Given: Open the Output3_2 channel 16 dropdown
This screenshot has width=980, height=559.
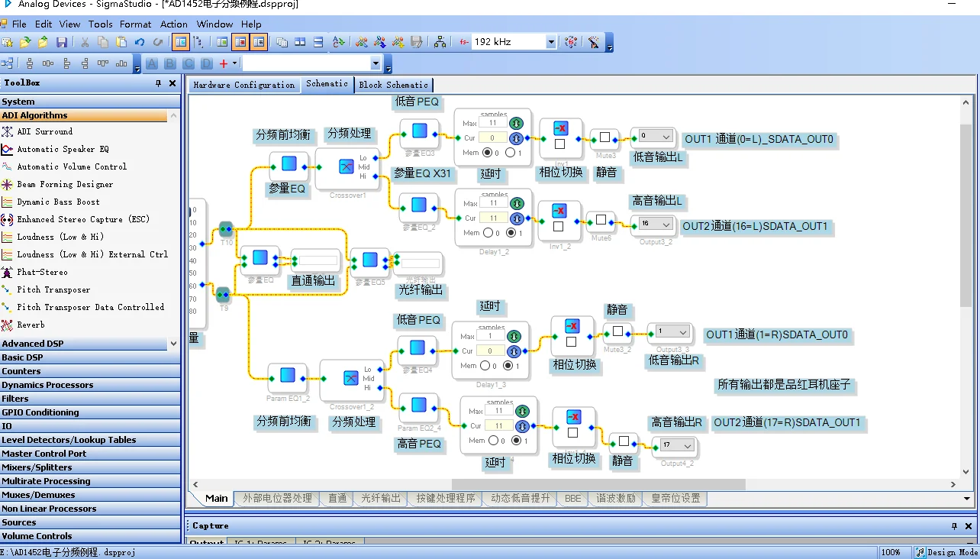Looking at the screenshot, I should 666,224.
